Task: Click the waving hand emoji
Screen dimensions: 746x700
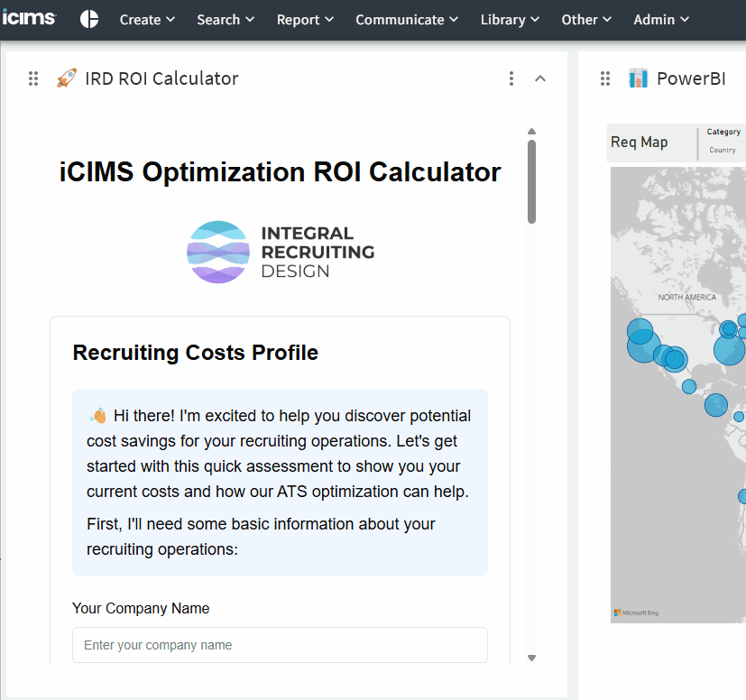Action: click(x=98, y=416)
